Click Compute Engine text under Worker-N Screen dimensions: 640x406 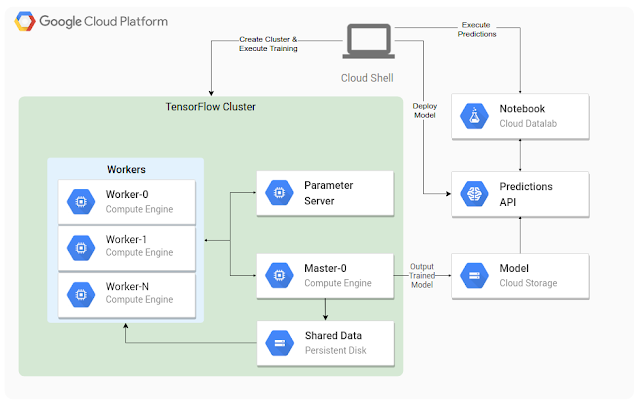click(x=139, y=300)
